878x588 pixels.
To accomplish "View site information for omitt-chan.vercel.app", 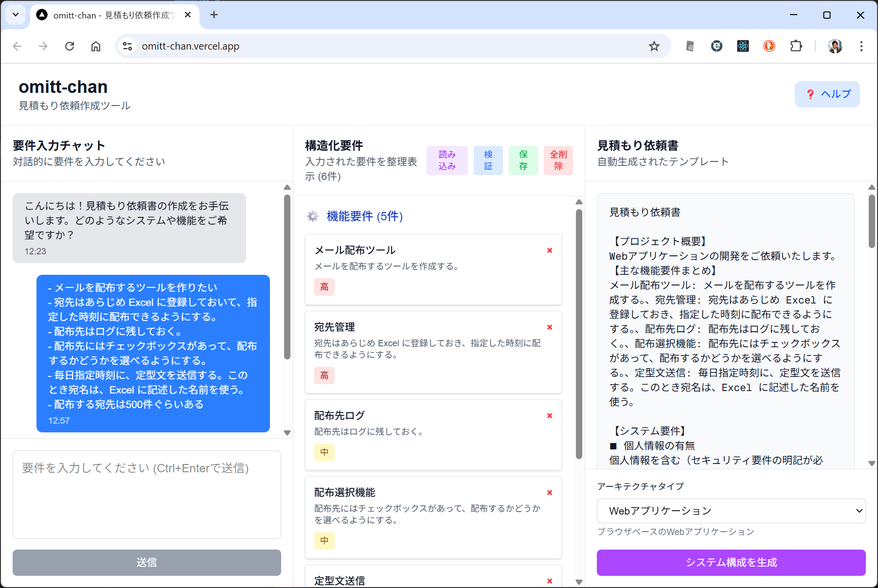I will point(127,46).
